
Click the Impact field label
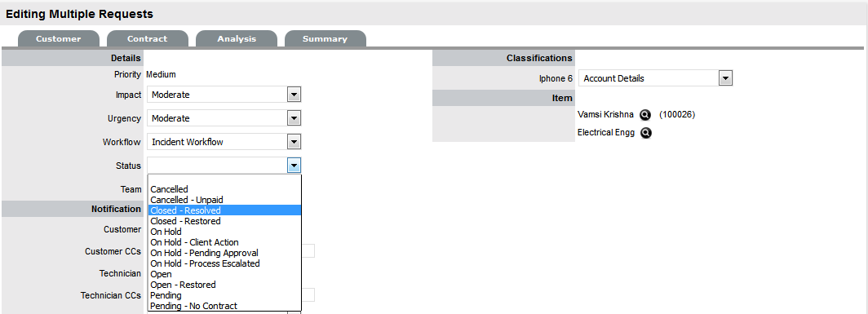[128, 95]
